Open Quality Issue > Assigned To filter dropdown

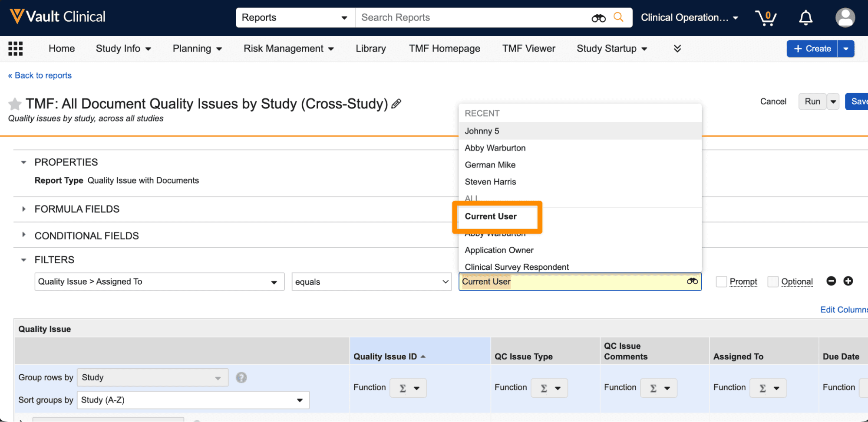159,282
